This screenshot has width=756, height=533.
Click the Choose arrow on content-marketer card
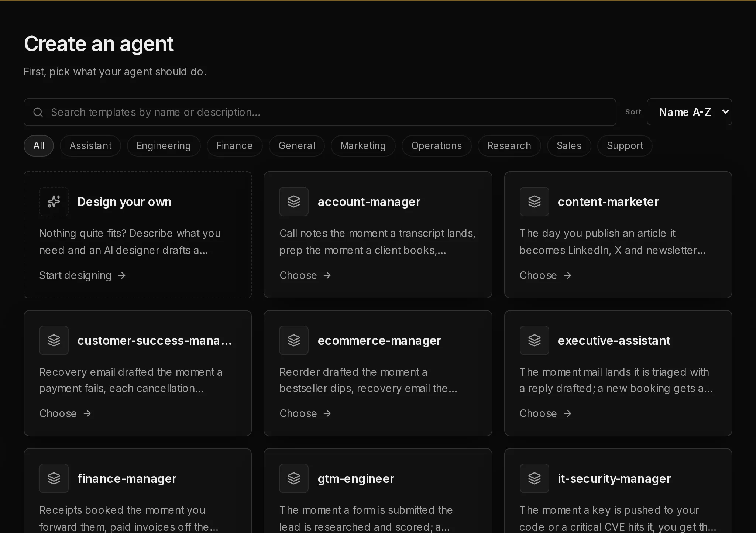click(x=568, y=275)
